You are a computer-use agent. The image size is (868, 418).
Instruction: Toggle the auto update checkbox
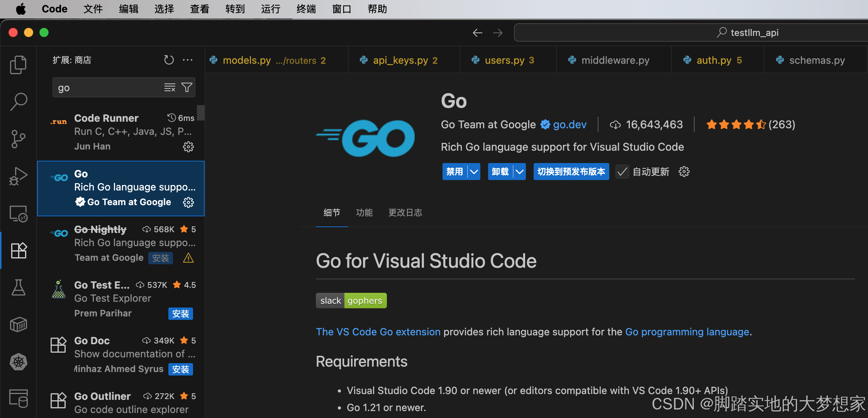click(x=622, y=172)
